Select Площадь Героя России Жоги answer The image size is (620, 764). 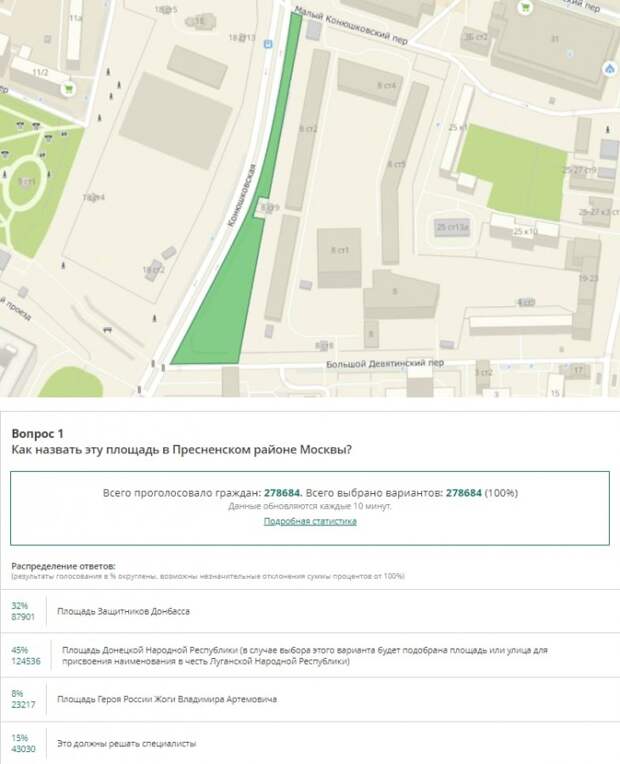pos(167,699)
